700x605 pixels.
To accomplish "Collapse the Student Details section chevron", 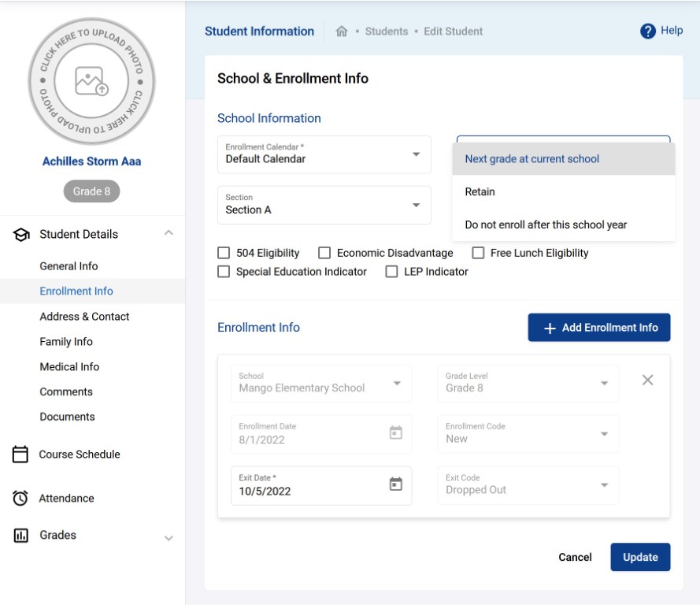I will point(168,232).
